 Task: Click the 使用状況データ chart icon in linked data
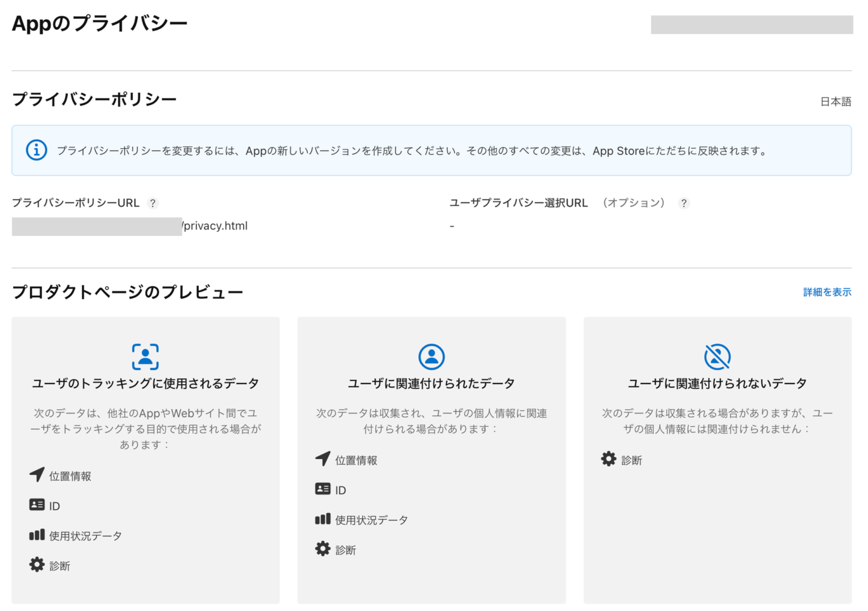click(322, 519)
